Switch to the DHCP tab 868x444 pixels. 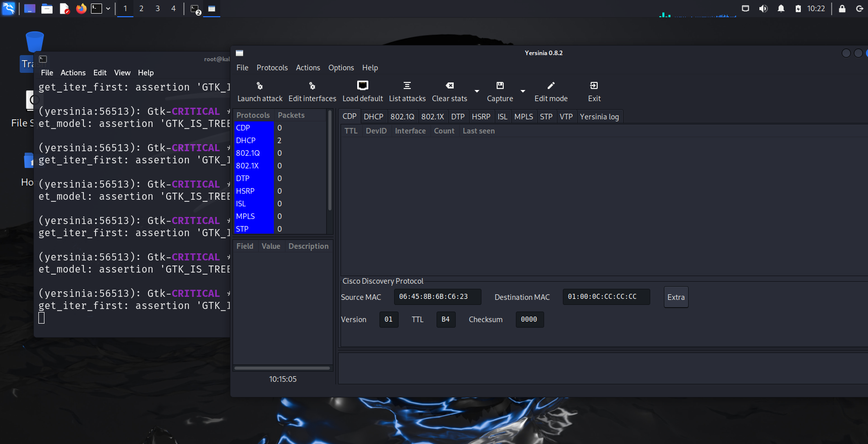[373, 117]
